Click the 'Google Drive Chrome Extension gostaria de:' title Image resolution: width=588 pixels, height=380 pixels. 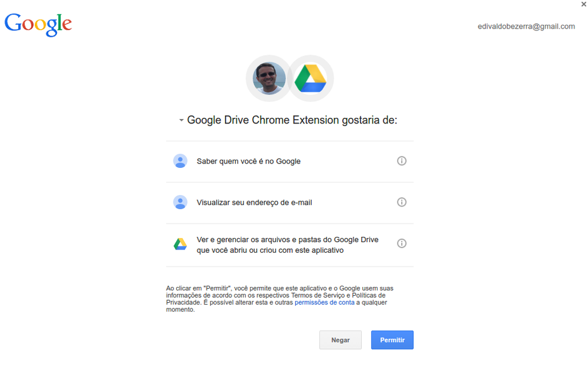pos(292,120)
